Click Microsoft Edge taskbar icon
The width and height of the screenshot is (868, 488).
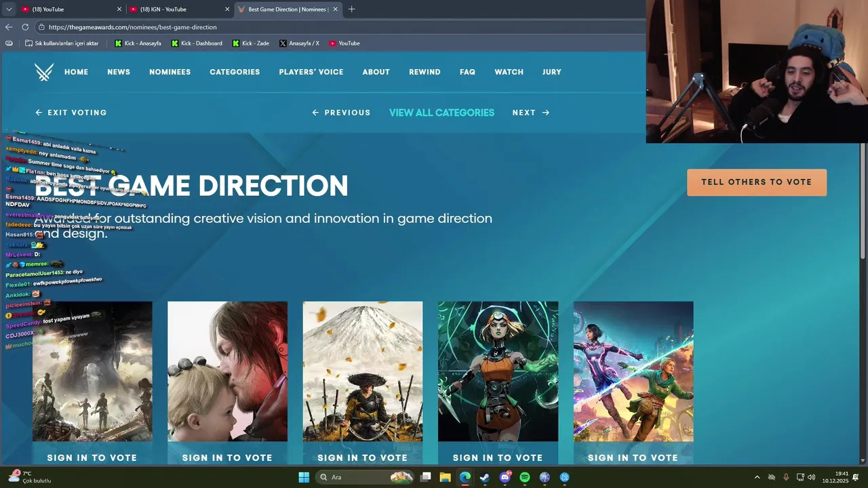pyautogui.click(x=465, y=477)
